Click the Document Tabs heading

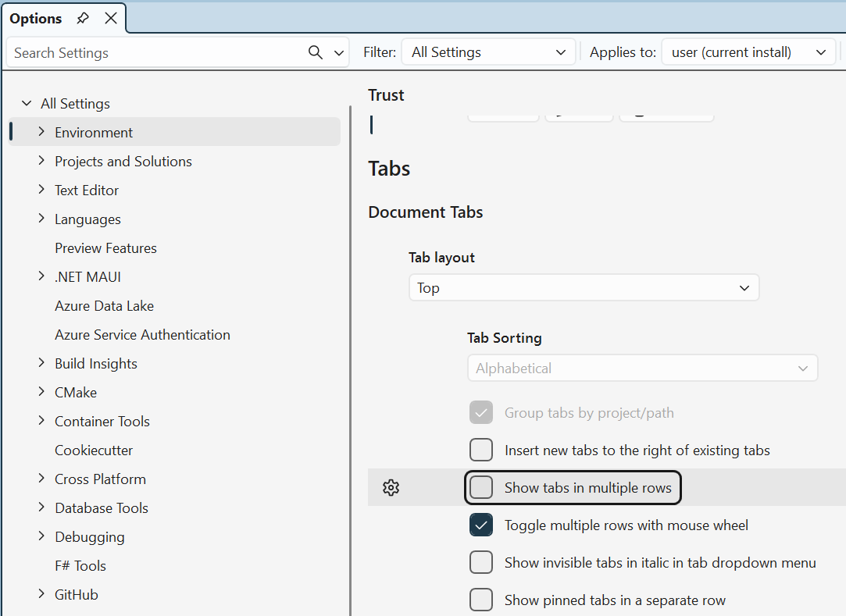coord(425,212)
